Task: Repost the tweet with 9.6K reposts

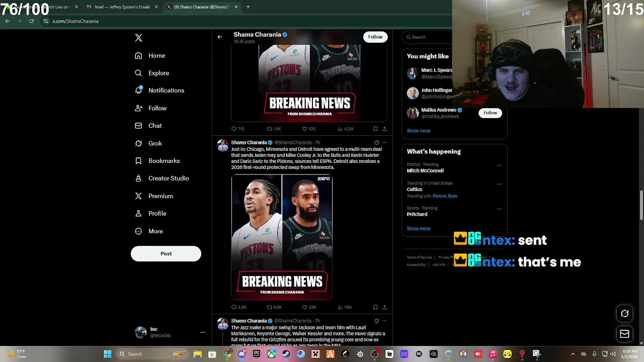Action: click(x=274, y=307)
